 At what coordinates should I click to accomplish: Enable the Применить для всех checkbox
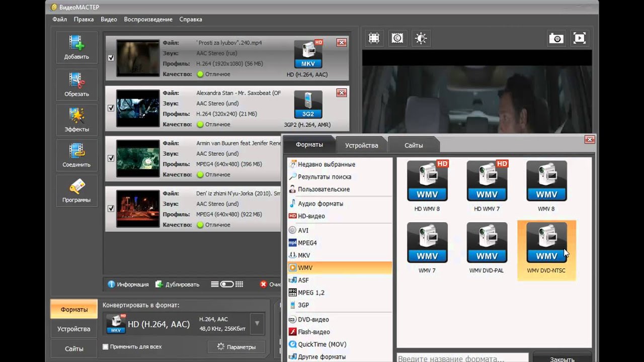point(105,346)
